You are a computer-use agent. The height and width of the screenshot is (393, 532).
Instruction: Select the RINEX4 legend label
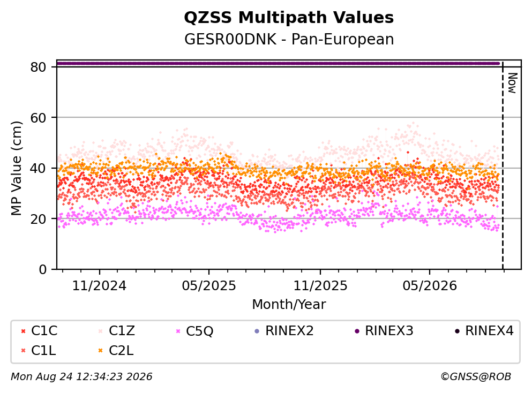[x=489, y=330]
